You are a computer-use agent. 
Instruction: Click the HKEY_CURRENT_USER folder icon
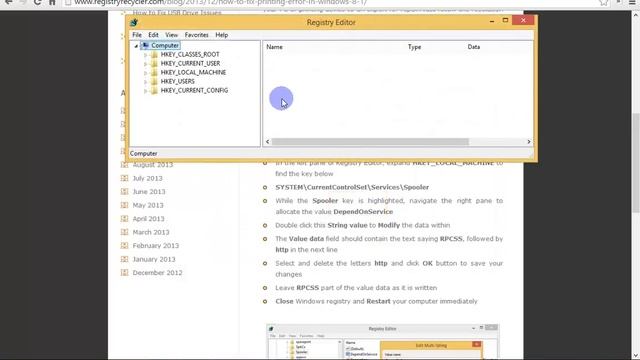click(x=154, y=63)
